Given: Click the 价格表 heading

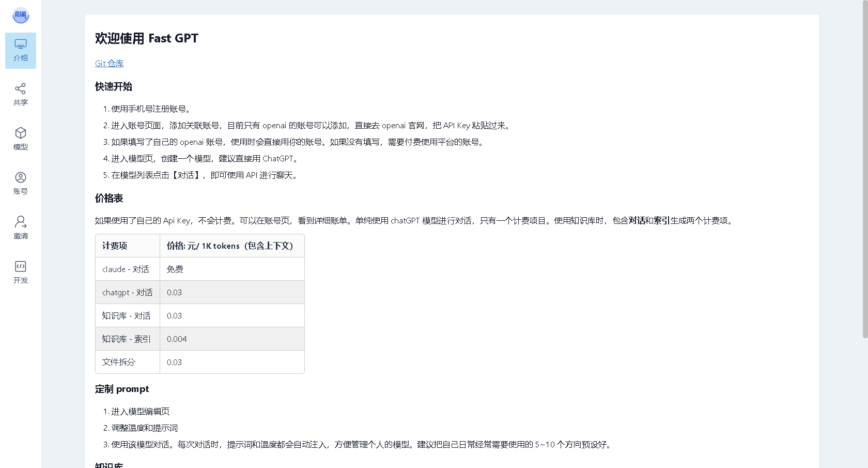Looking at the screenshot, I should tap(108, 198).
